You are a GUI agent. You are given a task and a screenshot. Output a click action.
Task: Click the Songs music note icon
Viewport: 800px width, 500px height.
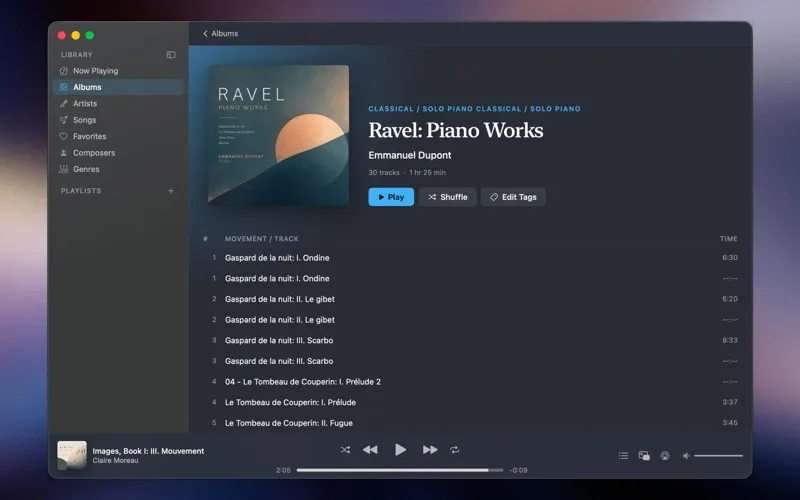tap(63, 120)
